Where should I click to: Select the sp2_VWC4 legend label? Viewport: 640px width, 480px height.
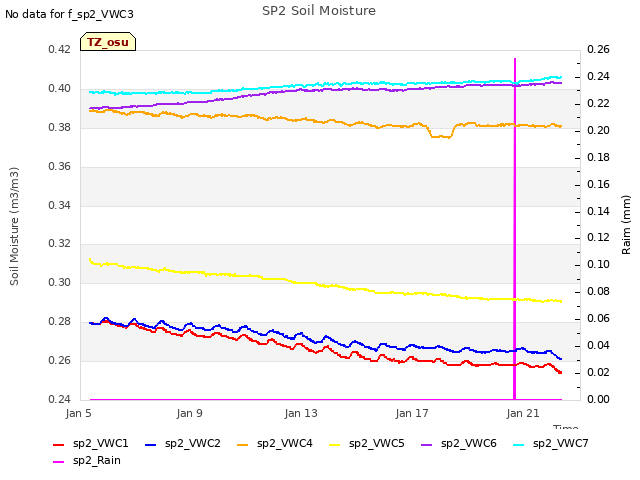pos(284,444)
